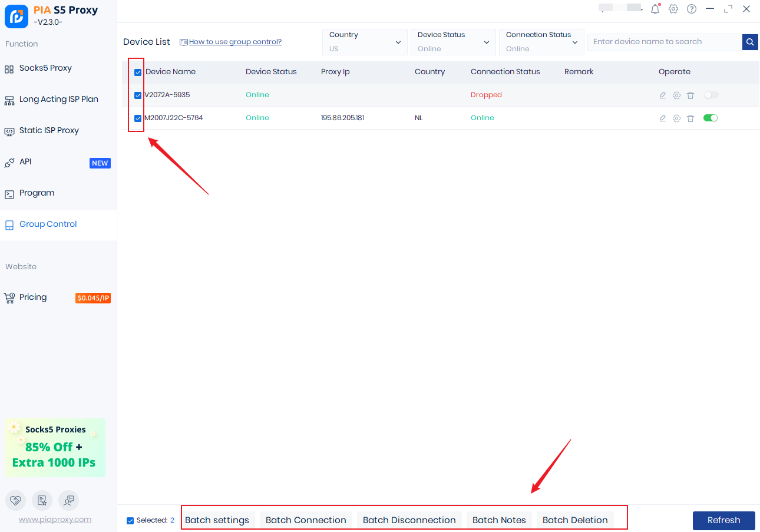
Task: Click the Batch Connection button
Action: point(306,520)
